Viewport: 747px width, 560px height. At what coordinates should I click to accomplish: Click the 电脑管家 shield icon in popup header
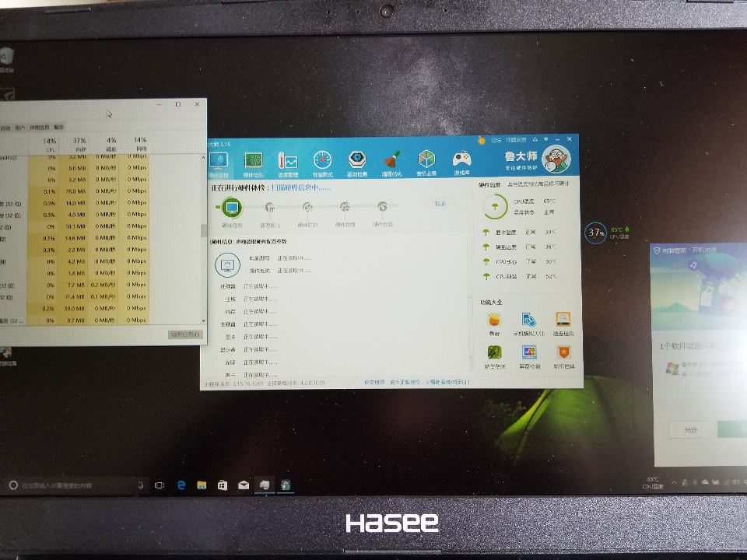(657, 250)
